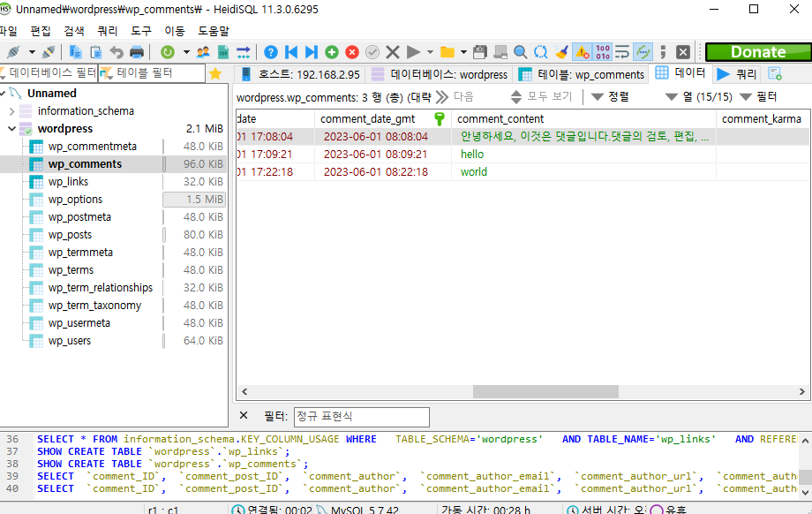This screenshot has height=514, width=812.
Task: Open the 쿼리 menu
Action: 108,31
